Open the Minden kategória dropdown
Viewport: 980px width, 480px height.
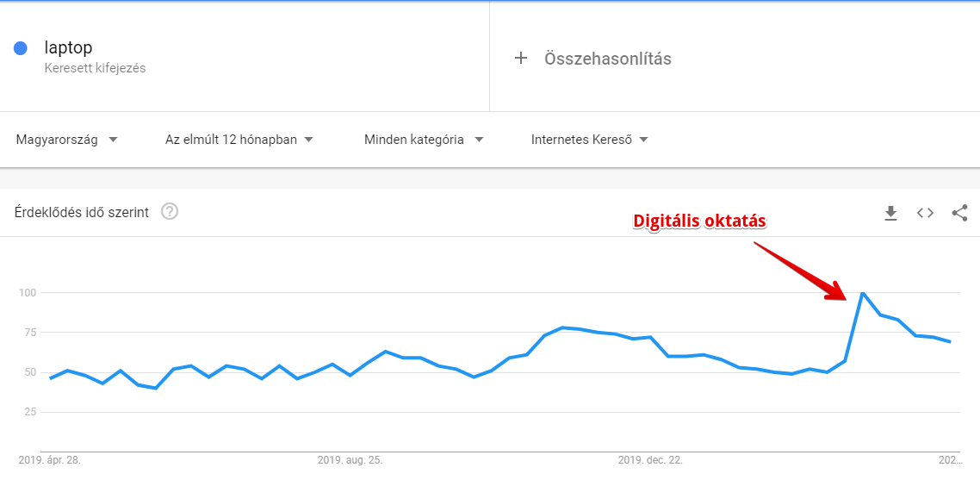click(424, 140)
